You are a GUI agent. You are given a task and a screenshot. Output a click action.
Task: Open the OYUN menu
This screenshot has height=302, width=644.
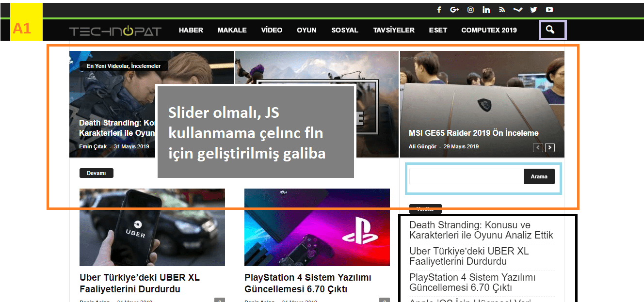tap(306, 30)
